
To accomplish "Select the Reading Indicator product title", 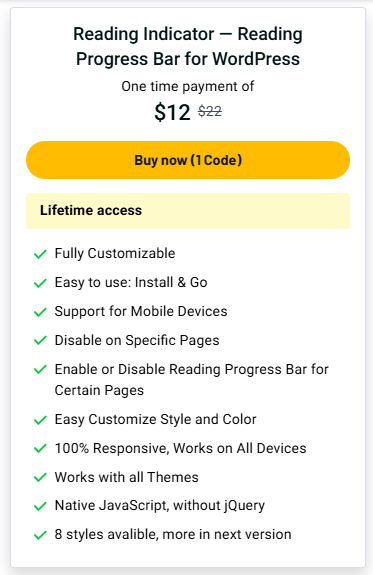I will 188,46.
